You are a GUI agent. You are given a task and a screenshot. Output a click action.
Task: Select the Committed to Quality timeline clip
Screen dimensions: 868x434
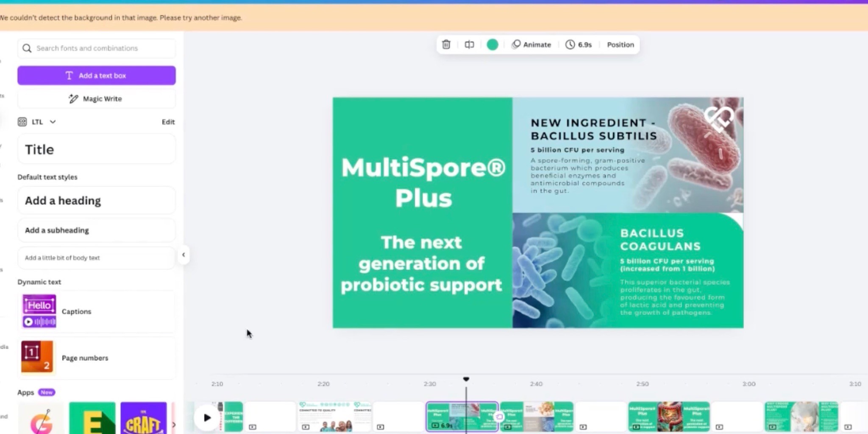coord(335,417)
